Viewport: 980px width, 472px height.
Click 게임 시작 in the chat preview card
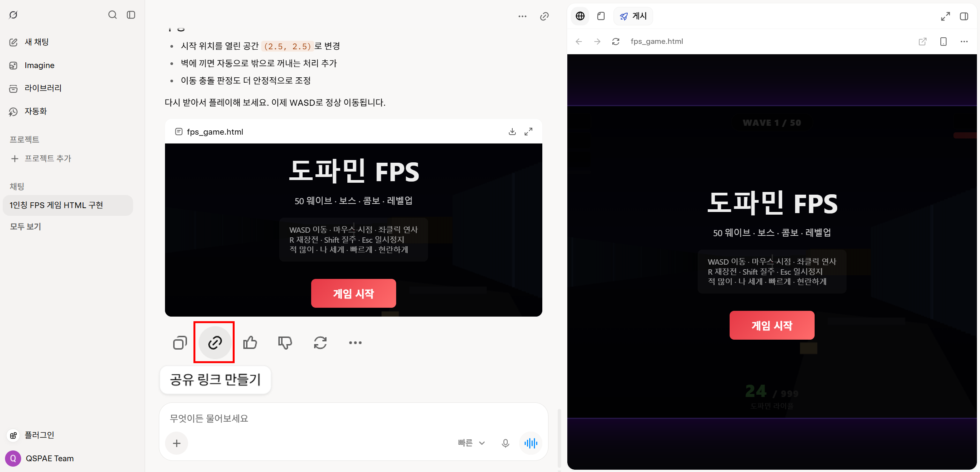tap(353, 294)
